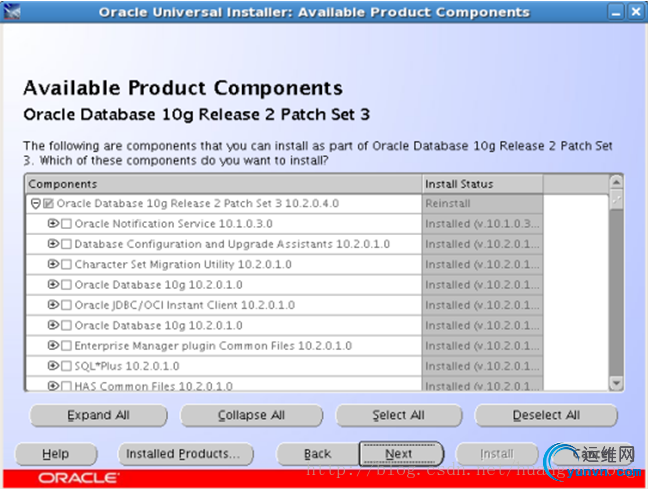Open the Help button
This screenshot has height=489, width=648.
[56, 454]
